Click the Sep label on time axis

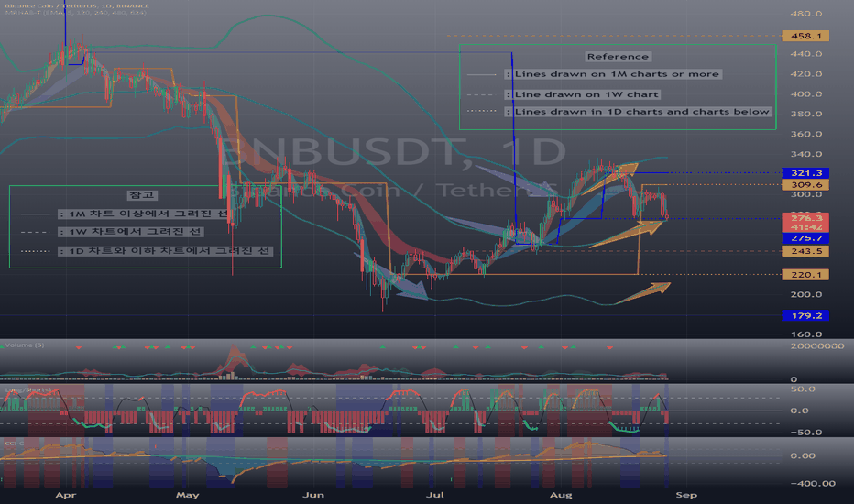coord(686,495)
